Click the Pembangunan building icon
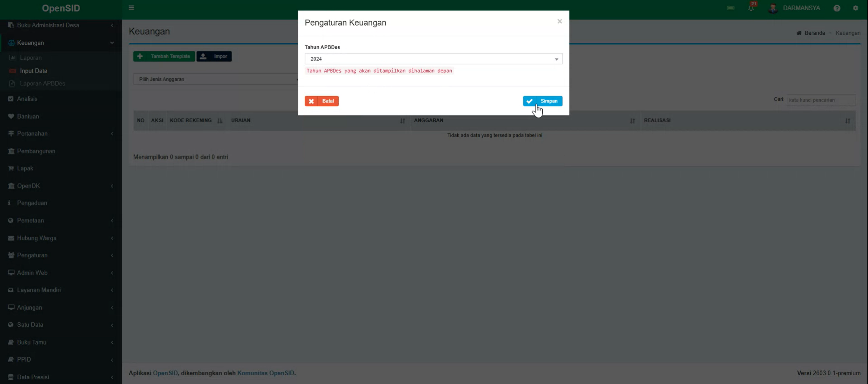868x384 pixels. click(x=11, y=151)
